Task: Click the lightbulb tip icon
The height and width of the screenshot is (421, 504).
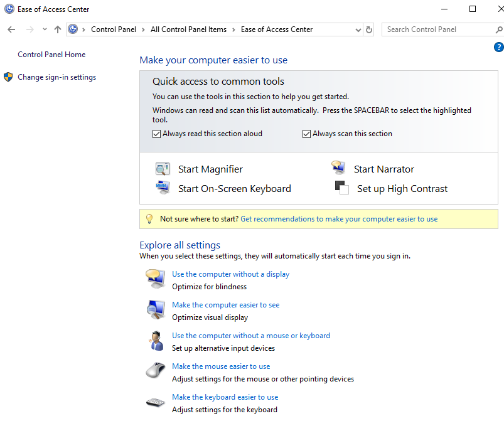Action: click(149, 219)
